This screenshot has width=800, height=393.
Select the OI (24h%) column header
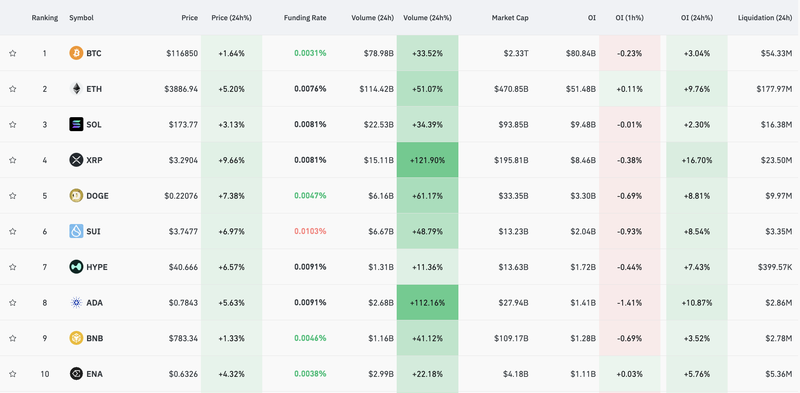[697, 18]
